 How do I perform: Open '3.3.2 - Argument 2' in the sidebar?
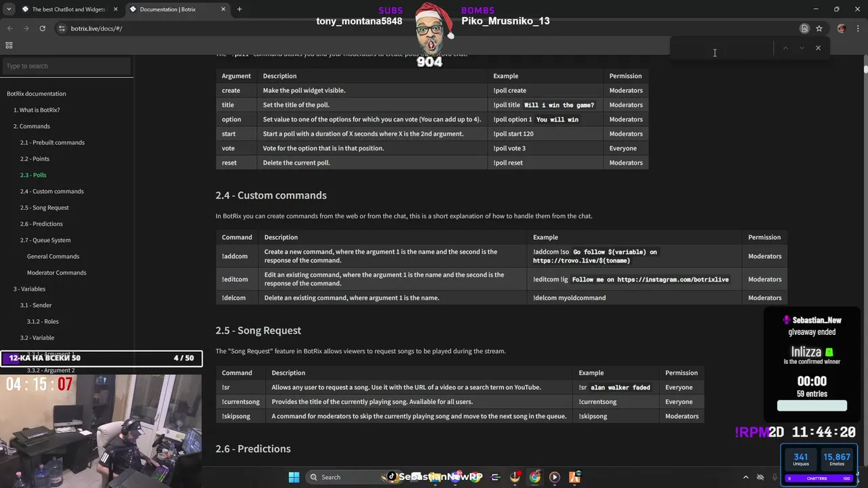(x=51, y=371)
